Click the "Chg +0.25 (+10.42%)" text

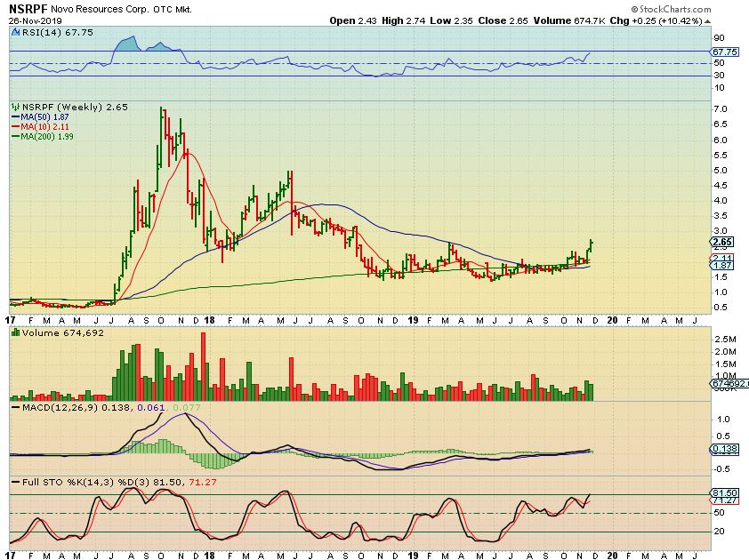tap(656, 21)
